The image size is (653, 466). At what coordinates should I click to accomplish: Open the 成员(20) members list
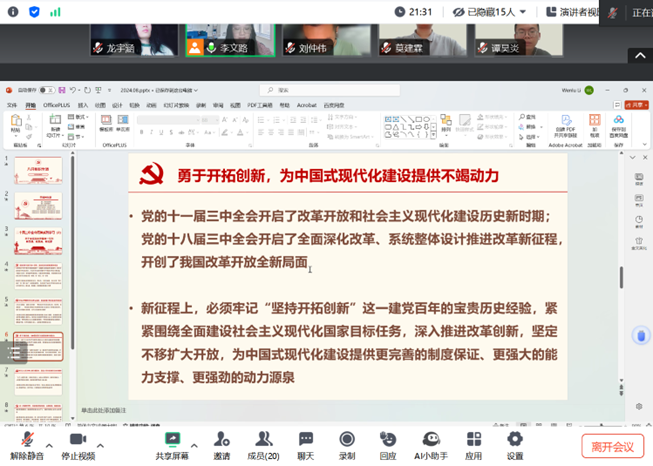point(263,441)
